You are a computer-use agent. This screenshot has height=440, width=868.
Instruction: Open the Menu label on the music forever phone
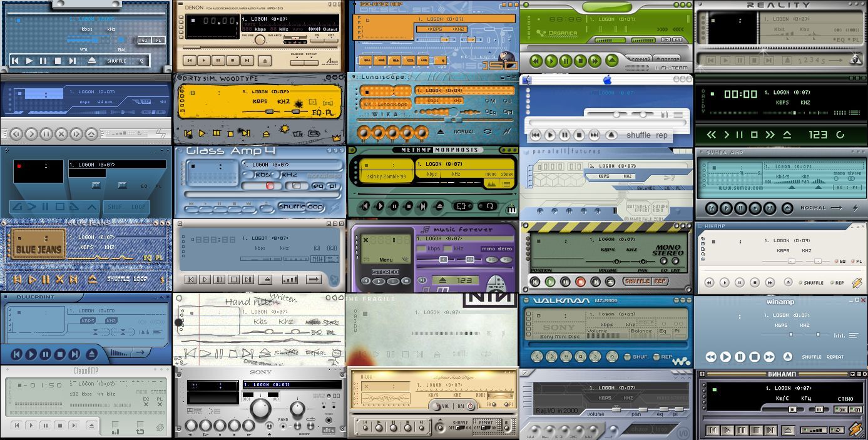(386, 260)
